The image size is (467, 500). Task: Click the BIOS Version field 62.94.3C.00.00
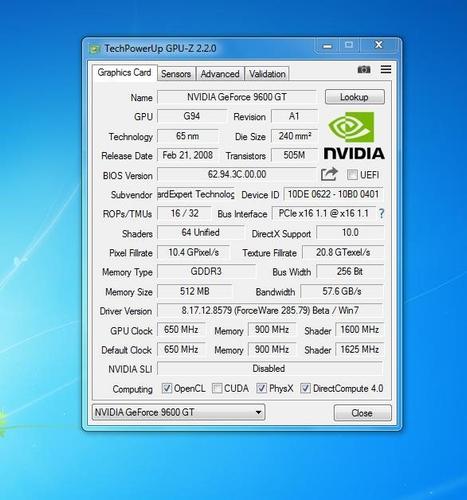[x=237, y=174]
